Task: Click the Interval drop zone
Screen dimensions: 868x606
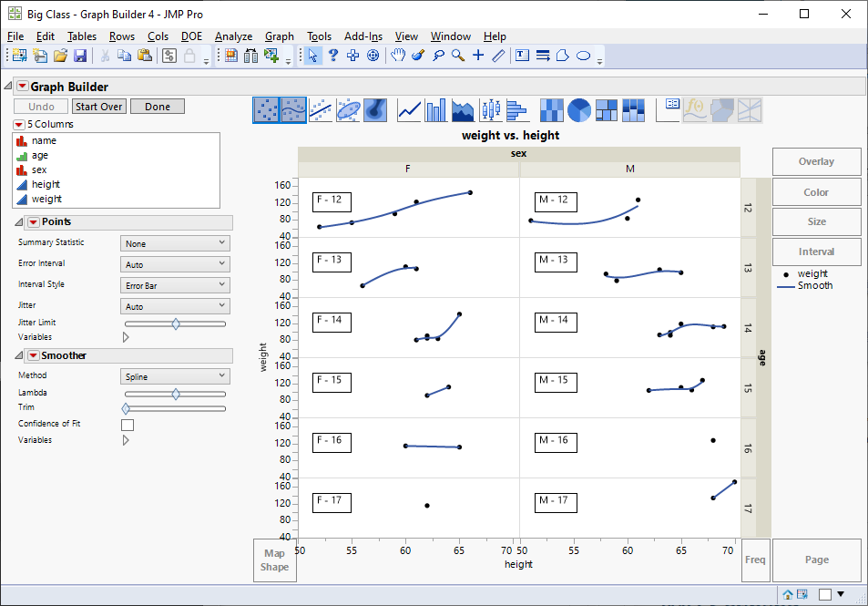Action: 816,252
